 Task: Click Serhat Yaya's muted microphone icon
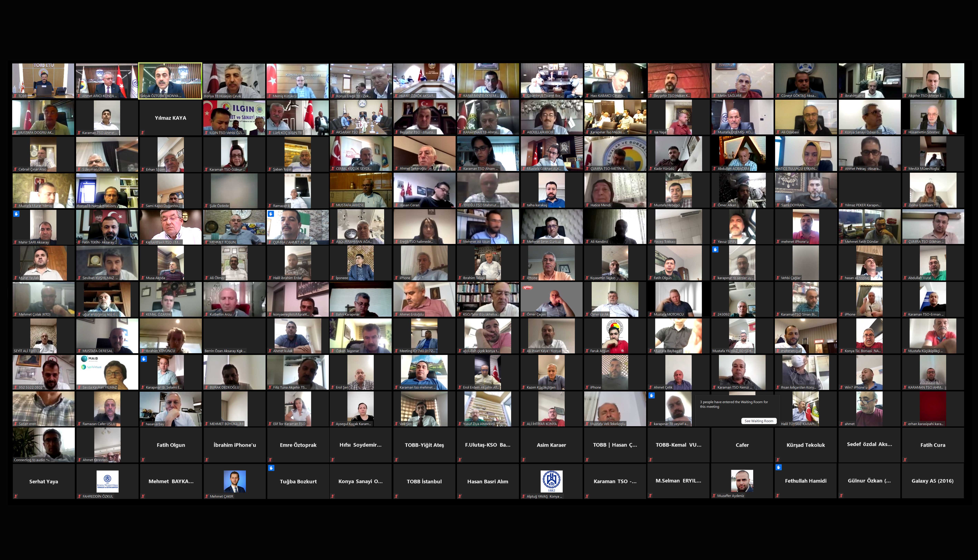16,496
